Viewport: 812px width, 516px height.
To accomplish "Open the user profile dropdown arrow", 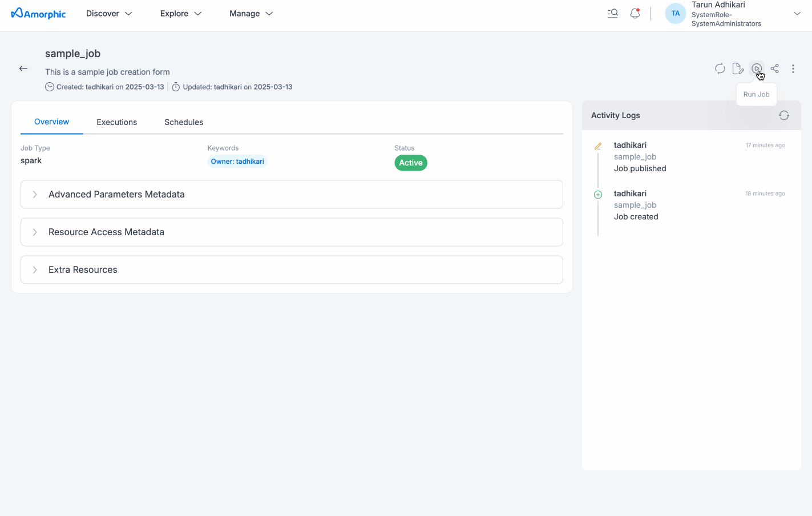I will (797, 14).
